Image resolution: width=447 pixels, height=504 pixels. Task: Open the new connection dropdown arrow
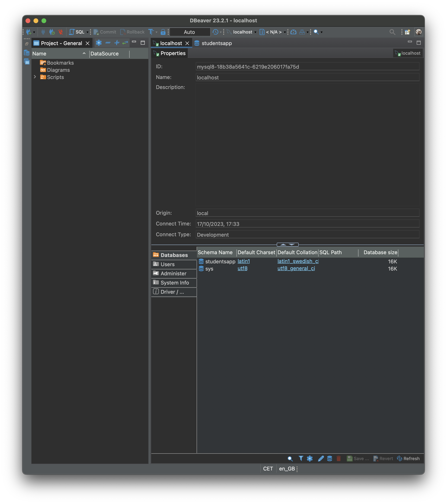[34, 32]
